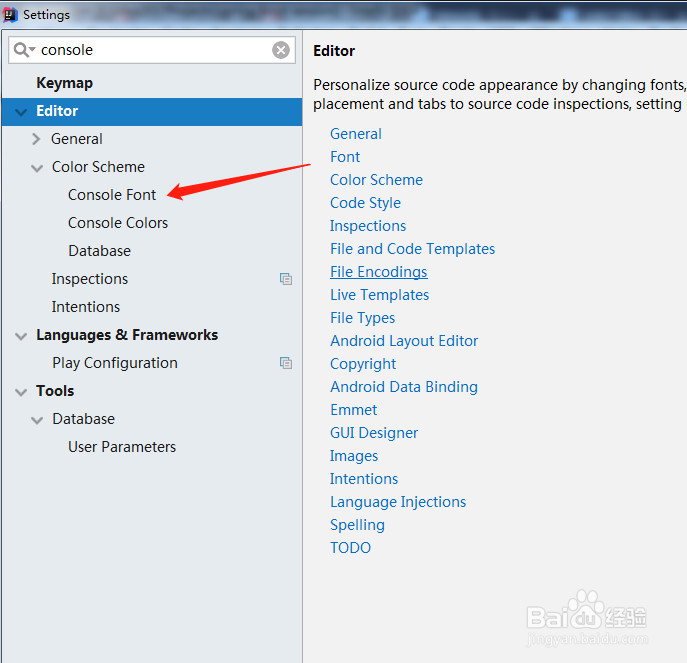Image resolution: width=687 pixels, height=663 pixels.
Task: Open search history magnifier dropdown
Action: 24,50
